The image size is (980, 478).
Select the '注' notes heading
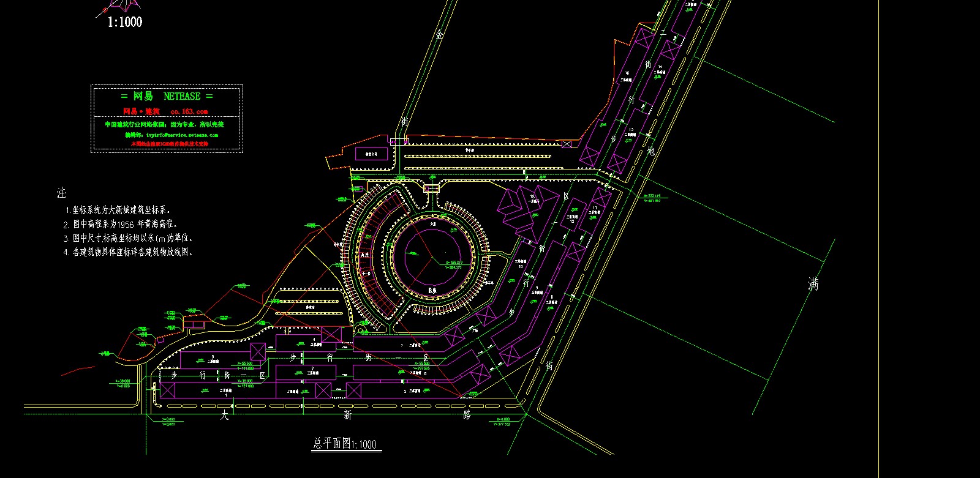coord(61,193)
